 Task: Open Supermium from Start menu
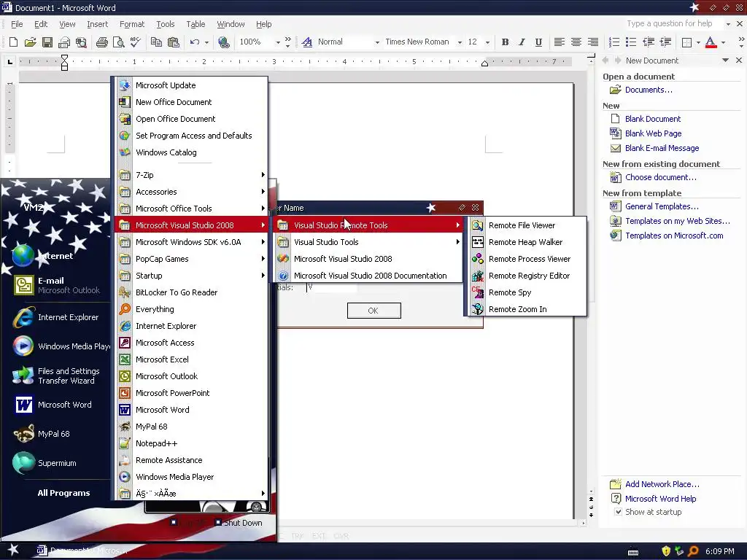click(56, 463)
